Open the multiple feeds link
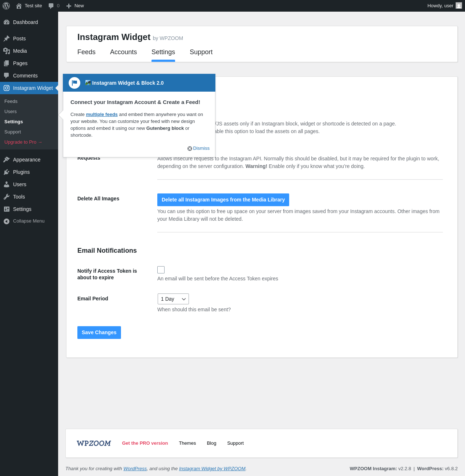The image size is (465, 476). coord(102,114)
